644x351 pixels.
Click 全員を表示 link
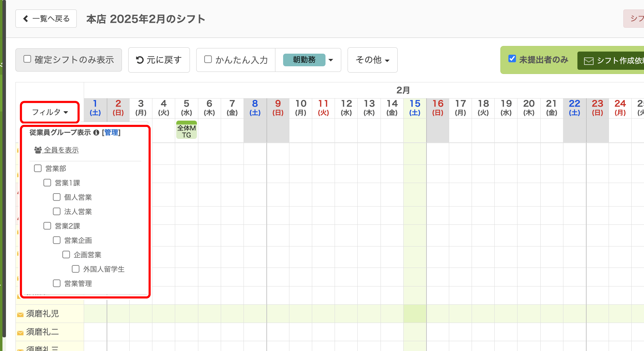point(61,150)
